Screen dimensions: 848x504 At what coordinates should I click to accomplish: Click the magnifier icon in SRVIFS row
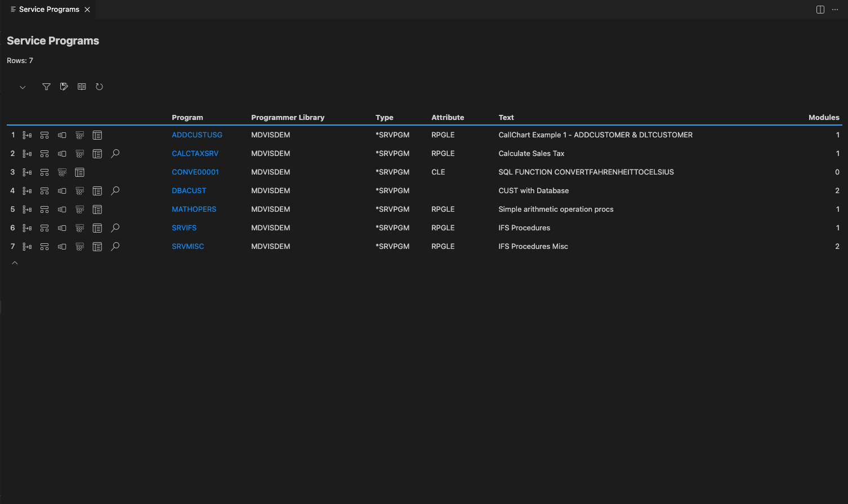[x=115, y=228]
